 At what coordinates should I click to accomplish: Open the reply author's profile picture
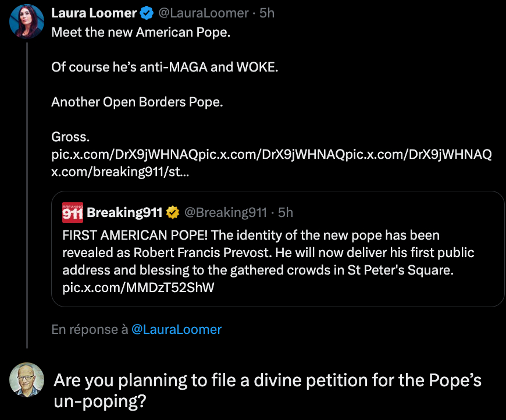(27, 380)
